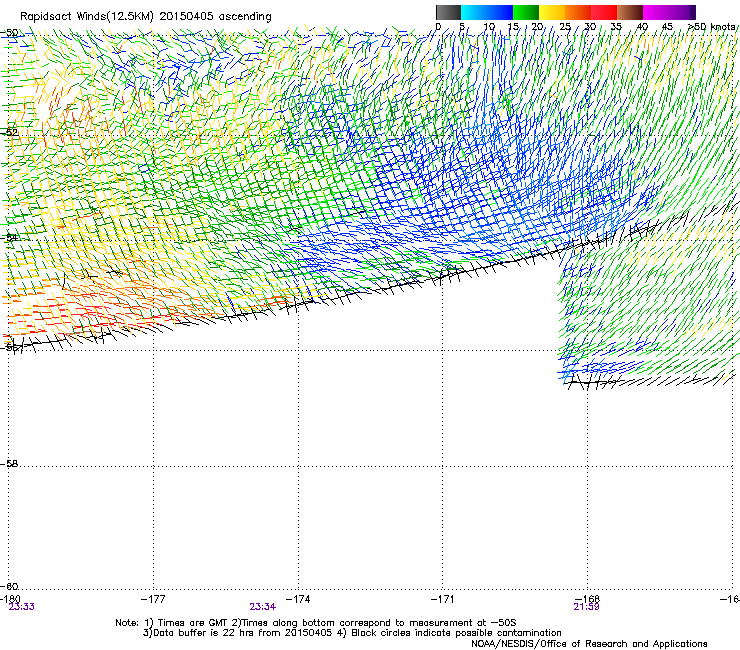
Task: Click the -60 latitude axis label
Action: point(9,586)
